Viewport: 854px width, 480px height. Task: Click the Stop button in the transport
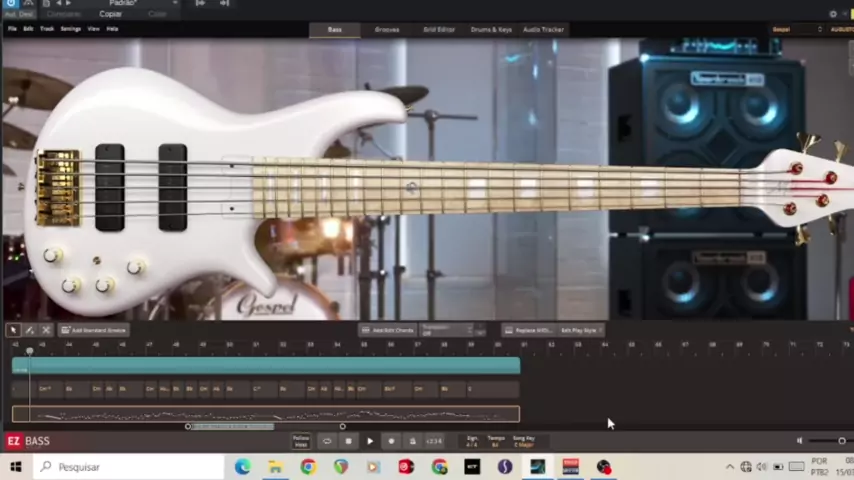point(348,441)
